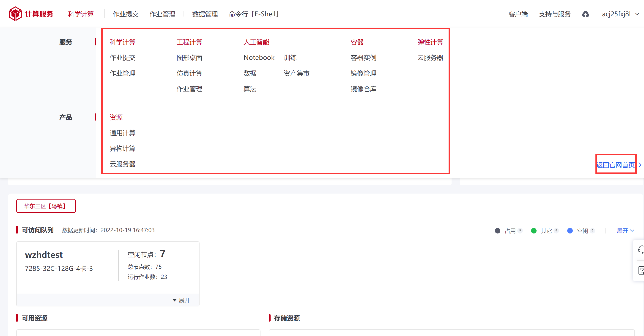
Task: Open the cloud upload icon in header
Action: [x=585, y=14]
